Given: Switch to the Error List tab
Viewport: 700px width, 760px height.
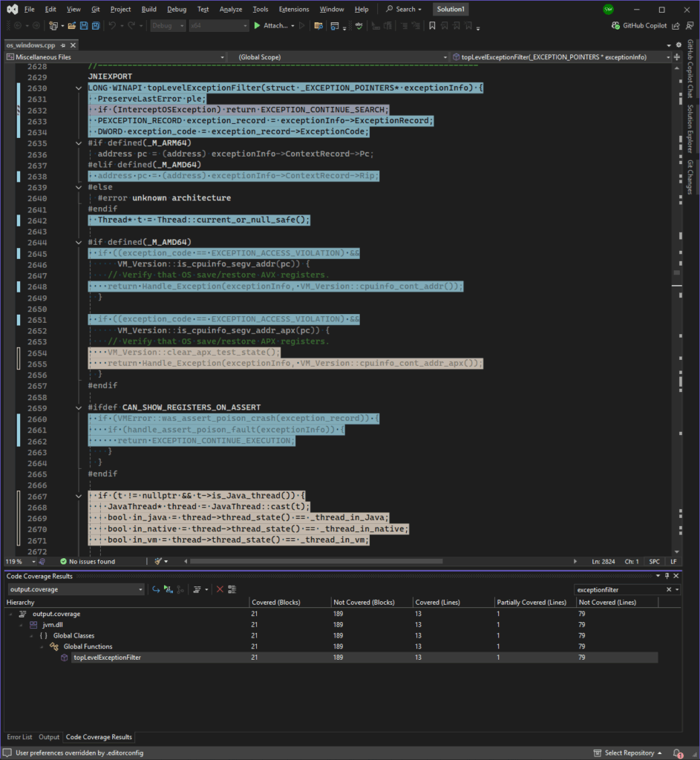Looking at the screenshot, I should (19, 737).
